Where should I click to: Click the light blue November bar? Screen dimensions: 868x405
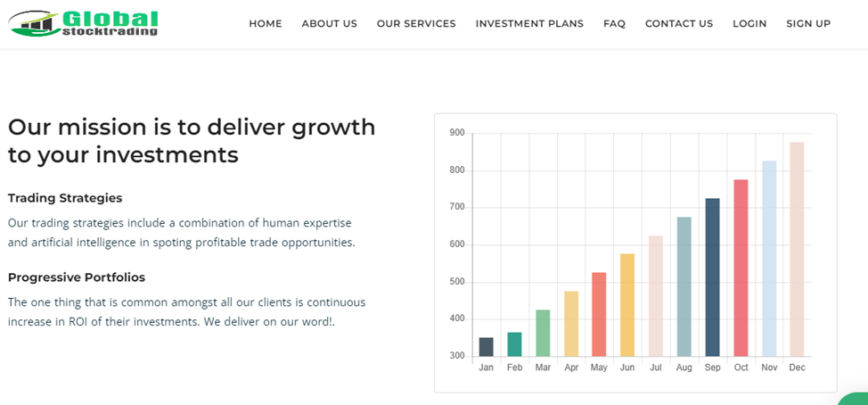tap(768, 259)
